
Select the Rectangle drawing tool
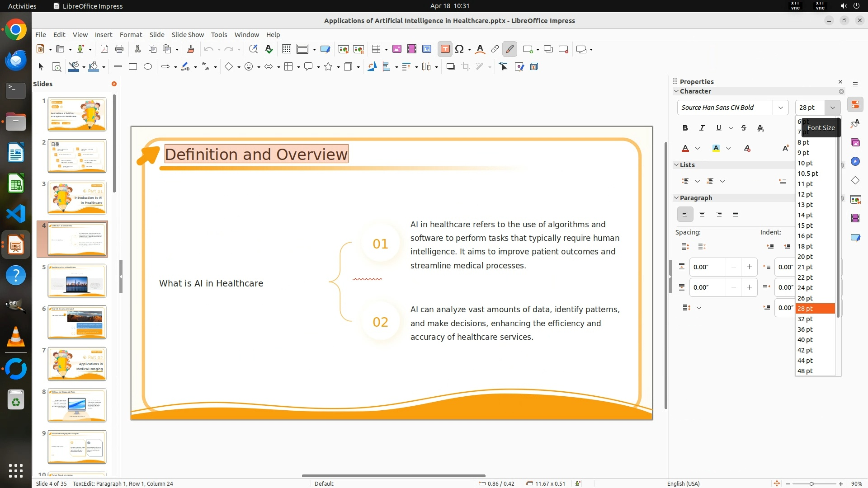[x=133, y=67]
